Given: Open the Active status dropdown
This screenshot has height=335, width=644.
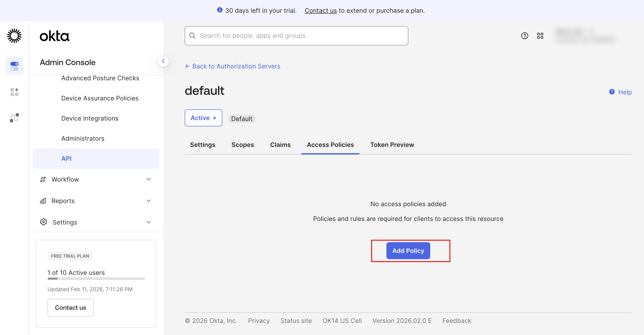Looking at the screenshot, I should tap(203, 118).
